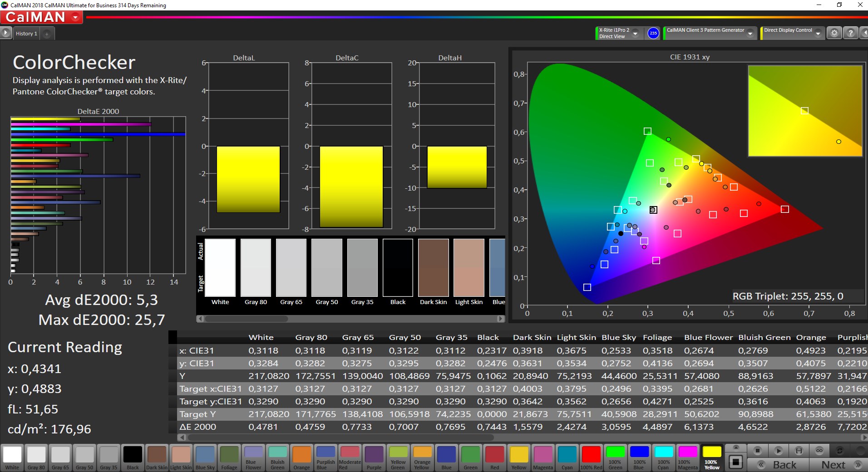Select the Yellow patch button
This screenshot has width=868, height=472.
click(519, 457)
